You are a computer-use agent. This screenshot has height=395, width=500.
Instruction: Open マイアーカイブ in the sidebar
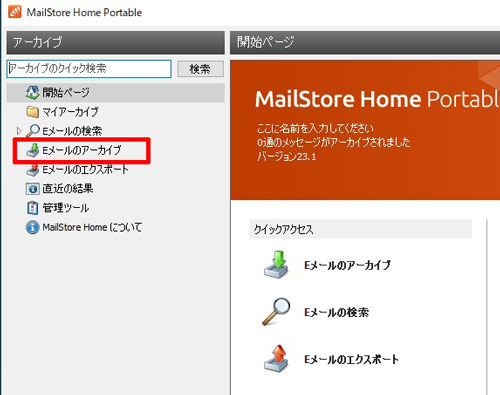[x=70, y=112]
